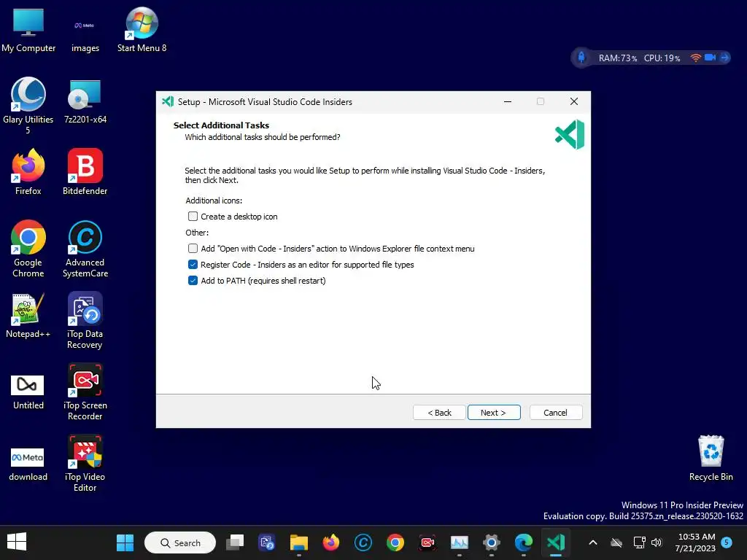Select the Start Menu 8 desktop shortcut
Viewport: 747px width, 560px height.
pos(142,29)
